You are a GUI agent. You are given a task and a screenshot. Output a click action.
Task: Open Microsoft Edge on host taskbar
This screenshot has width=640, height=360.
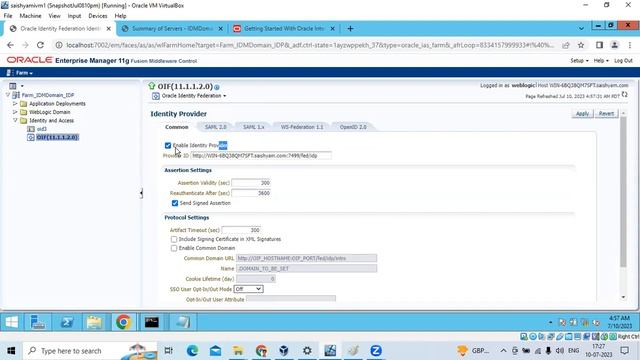click(192, 351)
